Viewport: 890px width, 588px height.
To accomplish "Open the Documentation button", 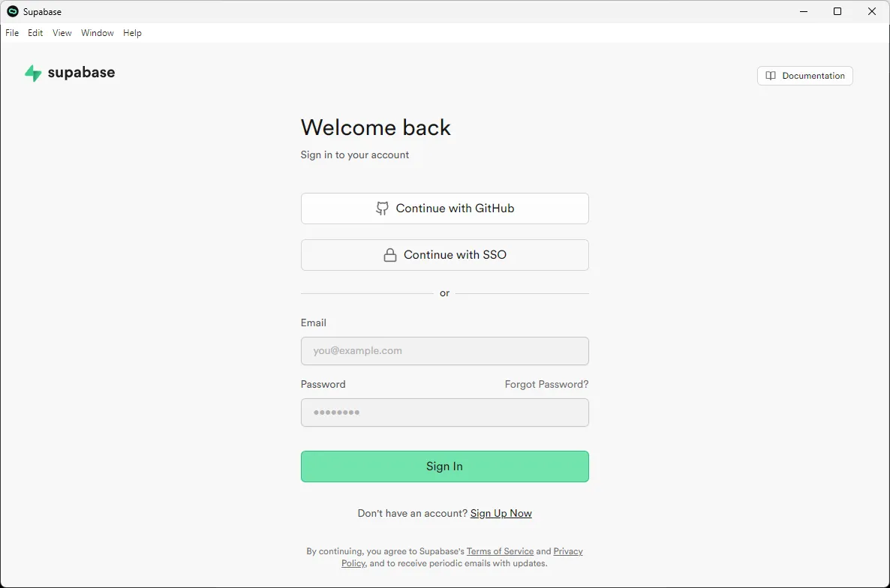I will 805,76.
